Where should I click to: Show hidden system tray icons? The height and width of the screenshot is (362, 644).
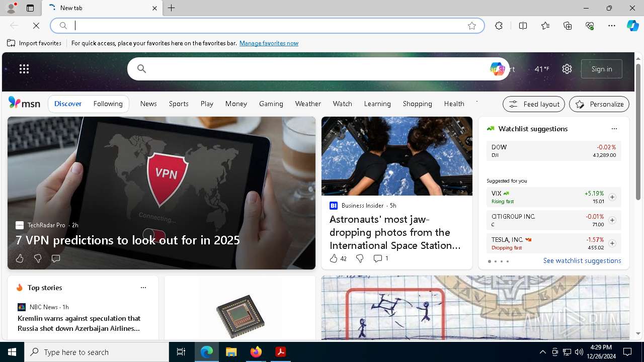pyautogui.click(x=542, y=352)
